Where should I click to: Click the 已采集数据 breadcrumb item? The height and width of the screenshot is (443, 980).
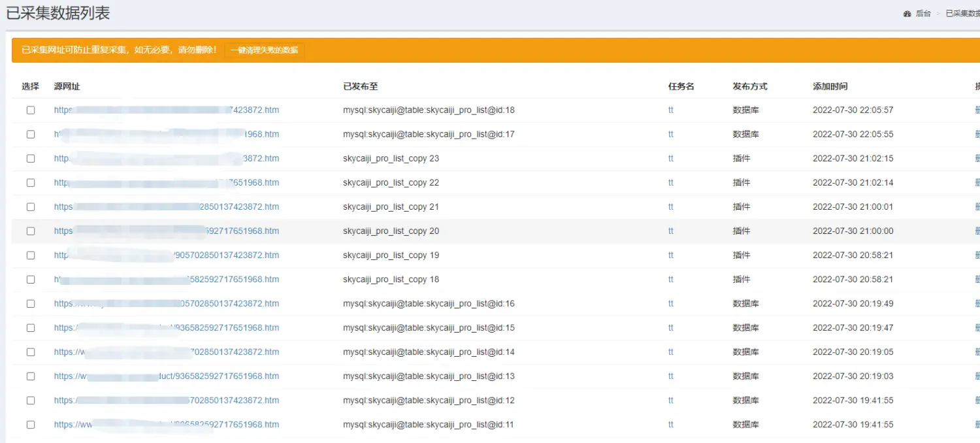click(962, 14)
